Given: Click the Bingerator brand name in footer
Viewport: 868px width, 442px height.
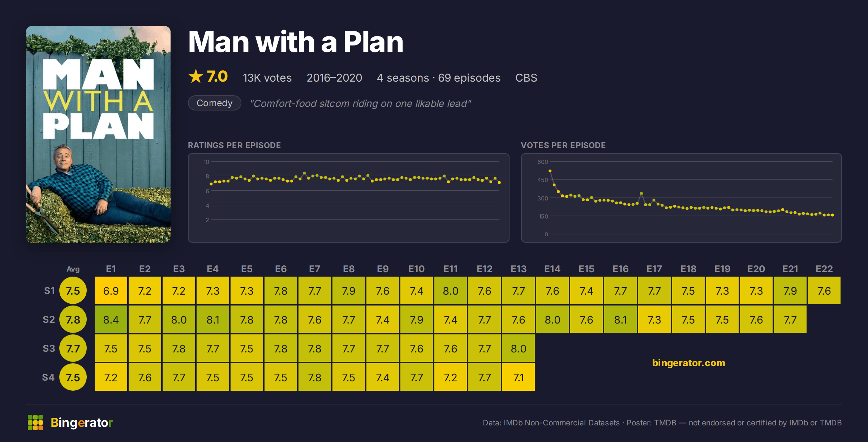Looking at the screenshot, I should point(82,422).
